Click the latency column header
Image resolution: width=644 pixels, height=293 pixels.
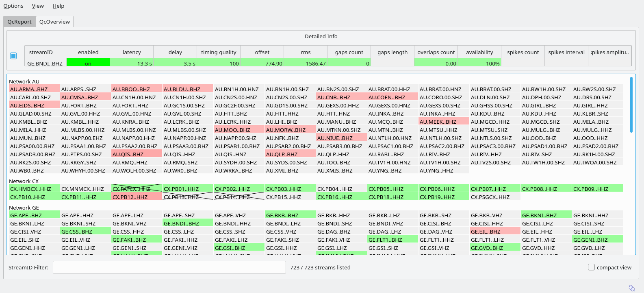(x=132, y=52)
